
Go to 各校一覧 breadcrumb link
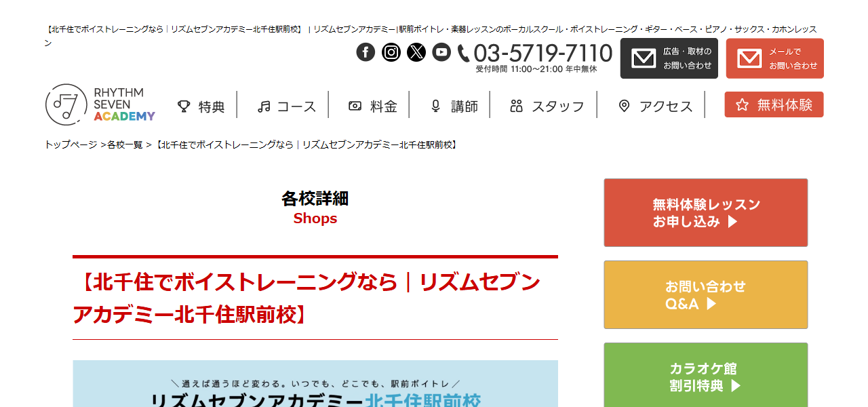tap(125, 144)
